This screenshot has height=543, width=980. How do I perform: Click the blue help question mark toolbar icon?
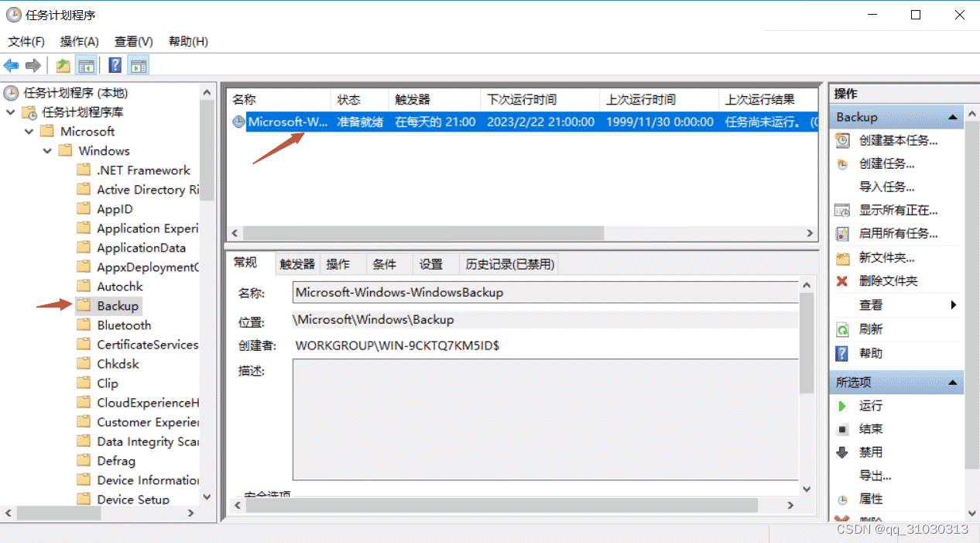pyautogui.click(x=115, y=66)
